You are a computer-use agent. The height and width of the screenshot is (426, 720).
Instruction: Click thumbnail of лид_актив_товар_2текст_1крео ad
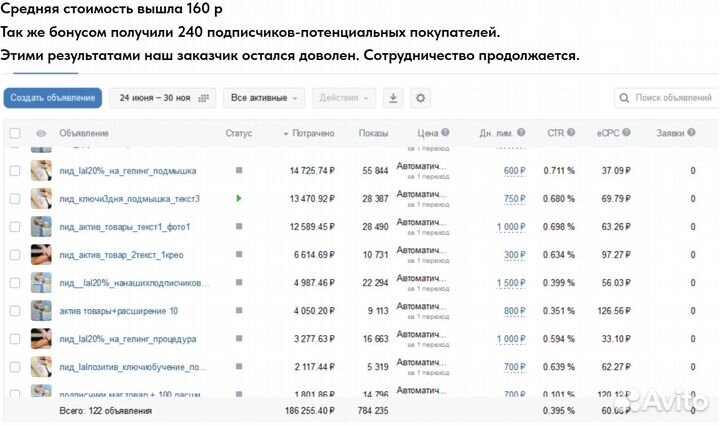click(x=41, y=254)
